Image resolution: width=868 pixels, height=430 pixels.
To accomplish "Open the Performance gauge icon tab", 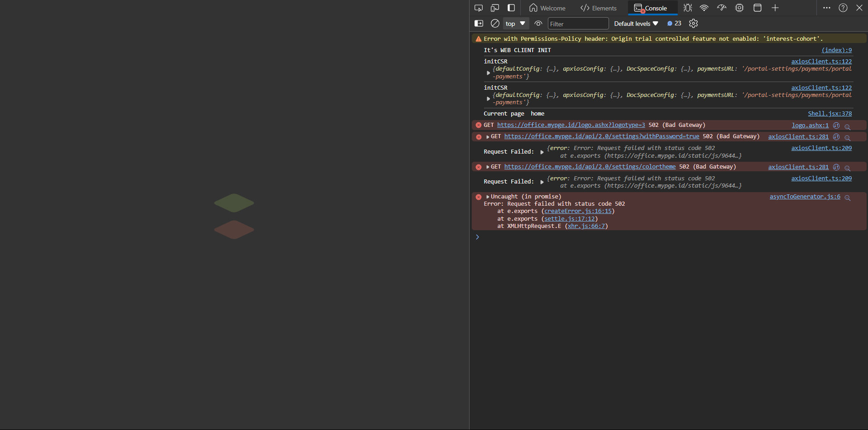I will click(722, 8).
